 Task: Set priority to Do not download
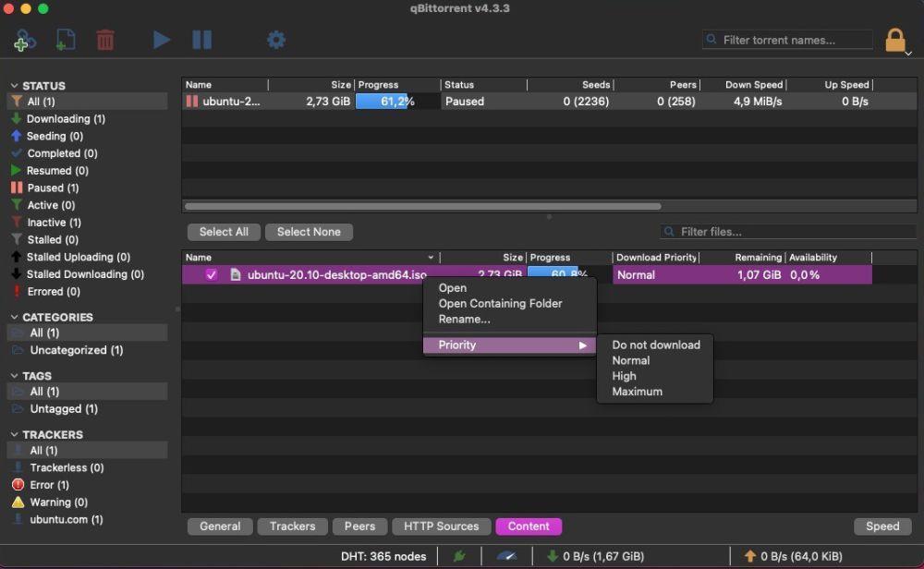point(656,345)
